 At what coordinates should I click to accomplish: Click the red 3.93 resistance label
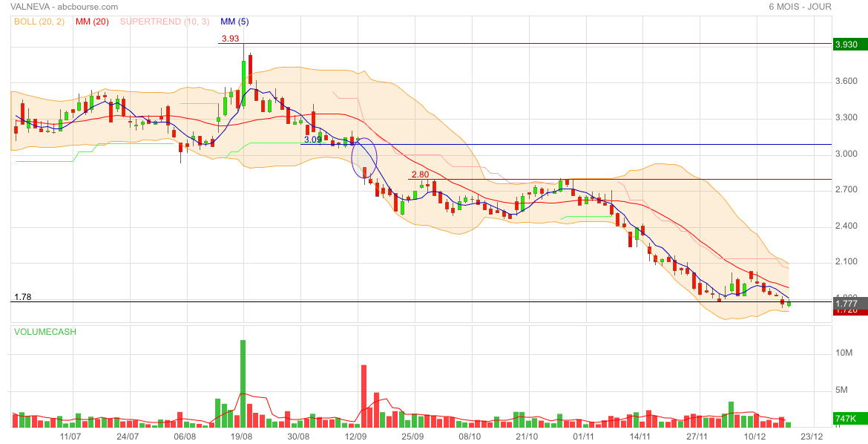click(x=230, y=39)
